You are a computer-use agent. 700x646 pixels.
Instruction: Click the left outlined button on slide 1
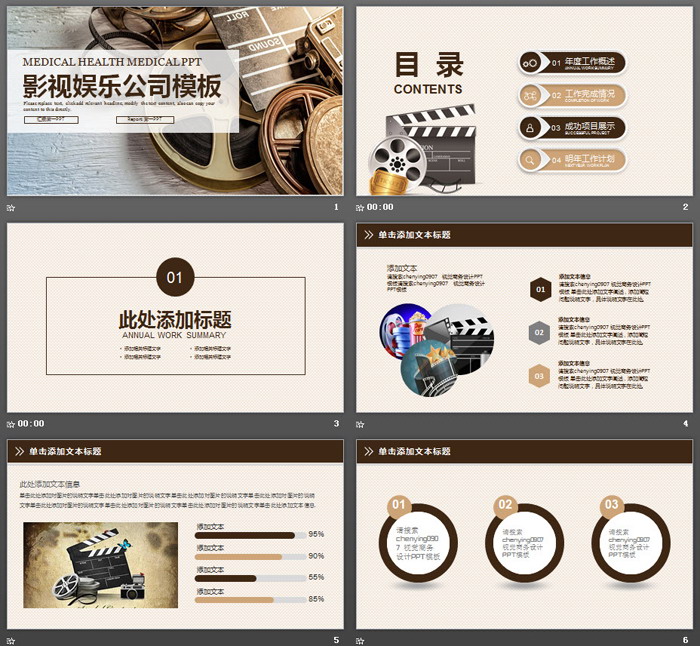tap(51, 120)
